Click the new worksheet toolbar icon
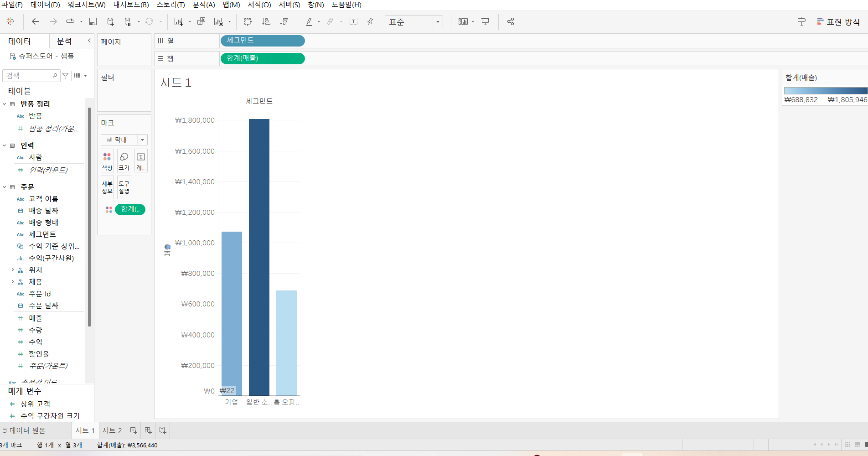868x456 pixels. point(179,21)
